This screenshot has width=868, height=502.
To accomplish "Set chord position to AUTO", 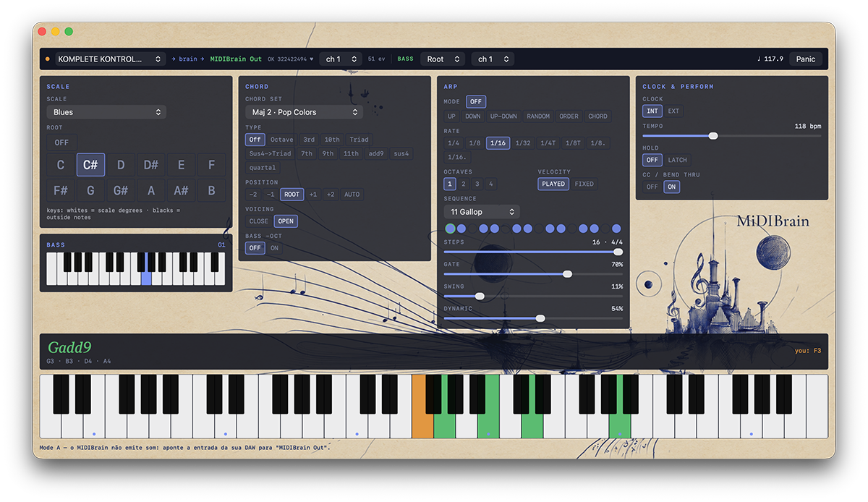I will pyautogui.click(x=352, y=195).
